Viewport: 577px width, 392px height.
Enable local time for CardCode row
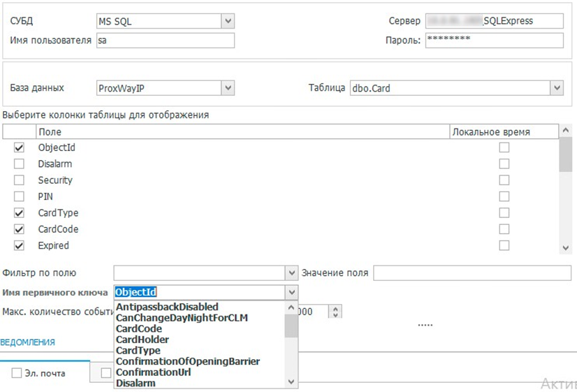(504, 229)
